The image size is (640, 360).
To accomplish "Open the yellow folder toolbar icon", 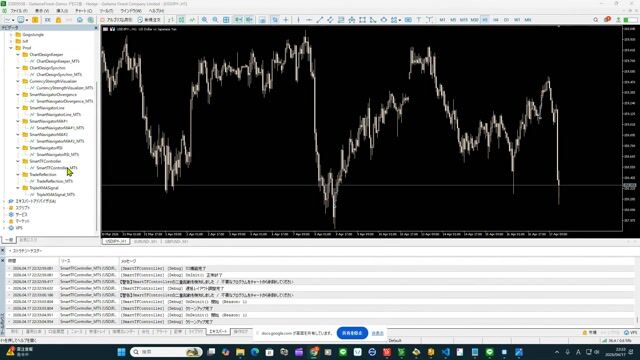I will (x=36, y=20).
